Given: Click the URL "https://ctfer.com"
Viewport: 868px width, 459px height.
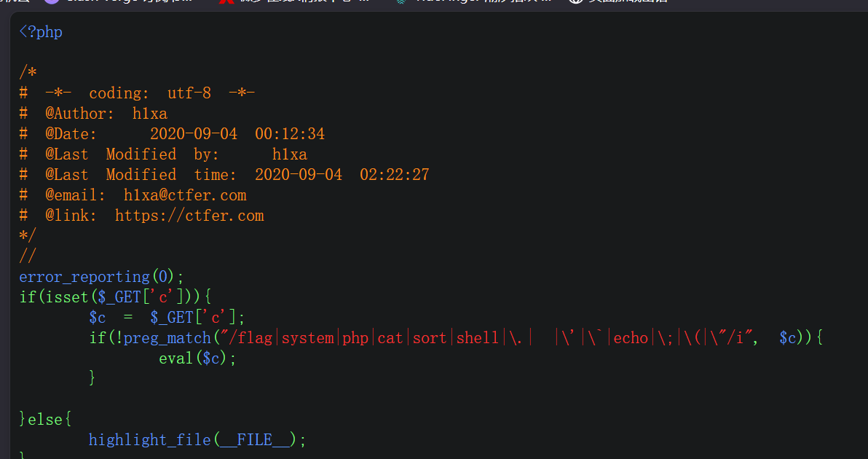Looking at the screenshot, I should 189,216.
